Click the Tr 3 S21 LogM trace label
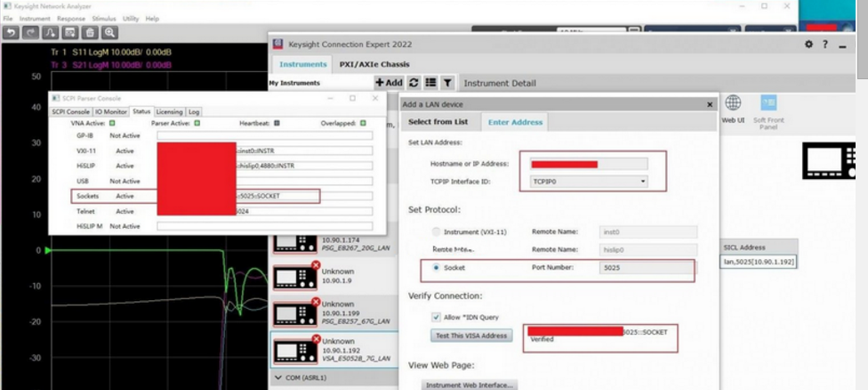Viewport: 868px width, 390px height. pos(111,65)
